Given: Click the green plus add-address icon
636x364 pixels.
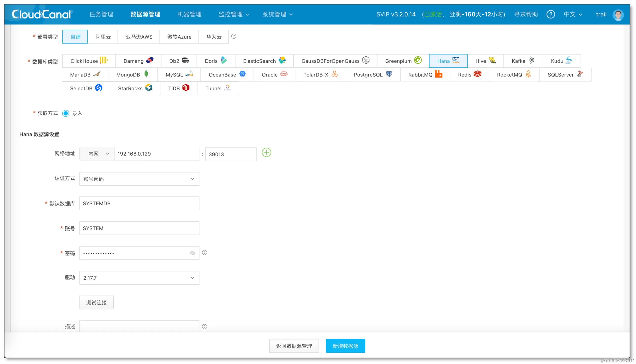Looking at the screenshot, I should (x=266, y=152).
